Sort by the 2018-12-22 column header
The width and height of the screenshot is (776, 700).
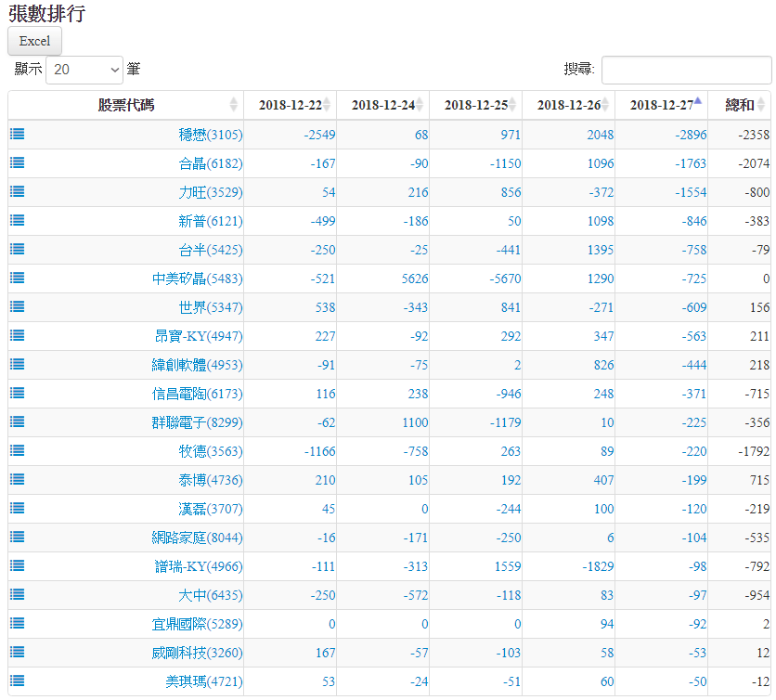(x=290, y=105)
